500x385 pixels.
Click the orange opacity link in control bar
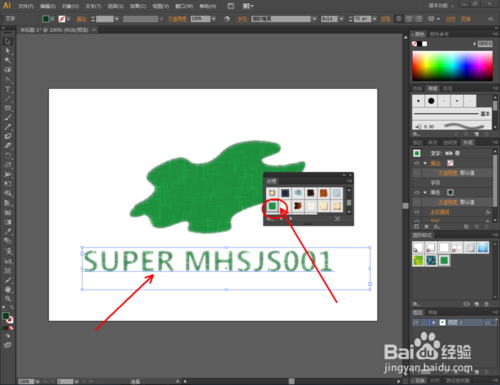(177, 19)
